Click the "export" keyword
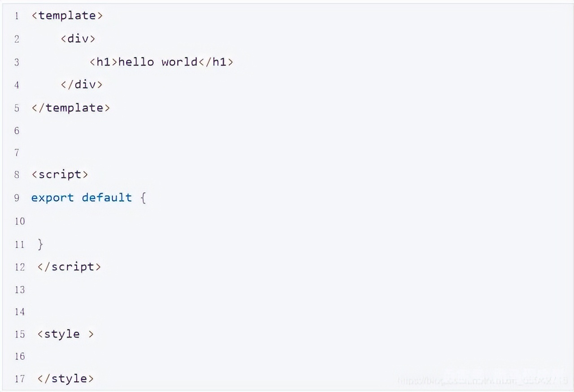Viewport: 574px width, 392px height. pyautogui.click(x=52, y=198)
